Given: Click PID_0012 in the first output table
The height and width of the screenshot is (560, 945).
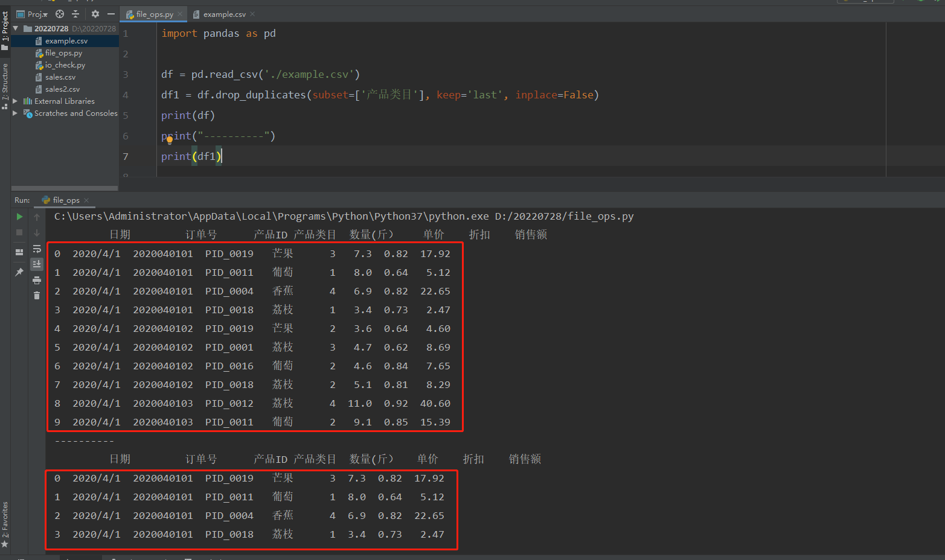Looking at the screenshot, I should (x=229, y=403).
